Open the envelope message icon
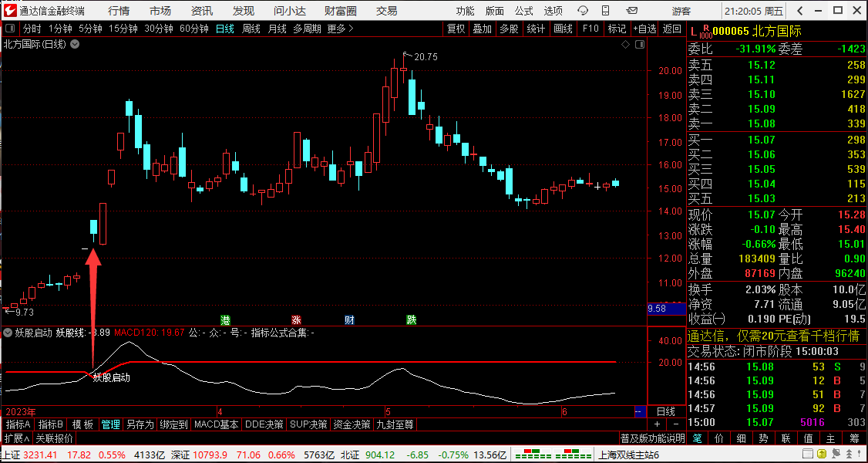This screenshot has height=463, width=868. tap(631, 10)
